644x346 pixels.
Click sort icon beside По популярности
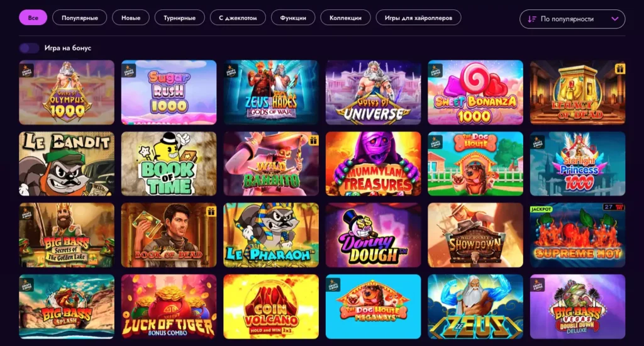click(532, 19)
